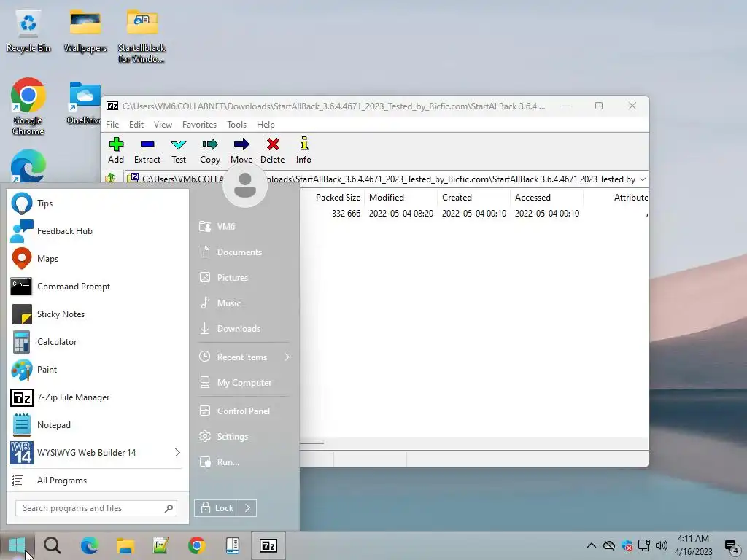Select the 2022-05-04 08:20 modified date
Viewport: 747px width, 560px height.
(401, 214)
